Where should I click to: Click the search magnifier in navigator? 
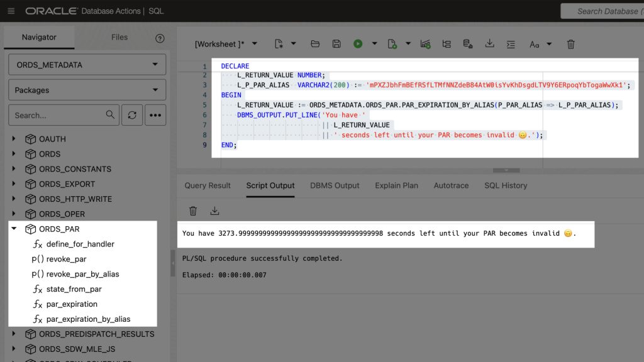coord(110,114)
